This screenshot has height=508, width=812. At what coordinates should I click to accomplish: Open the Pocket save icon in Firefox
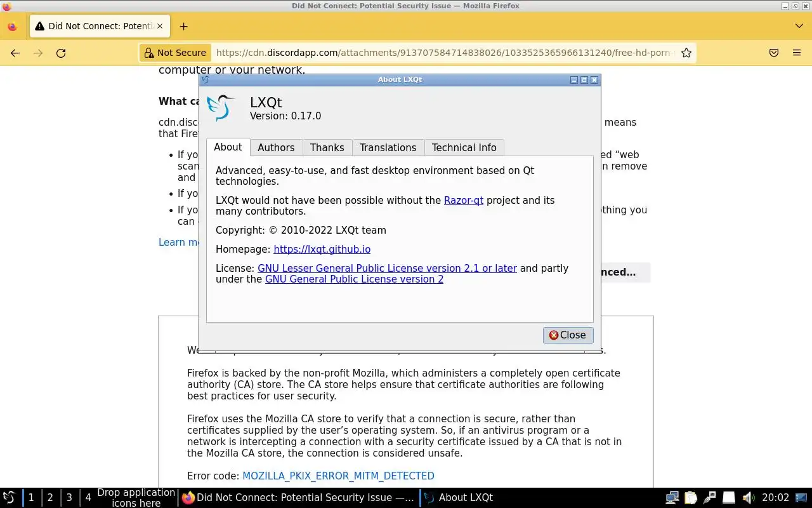(774, 53)
